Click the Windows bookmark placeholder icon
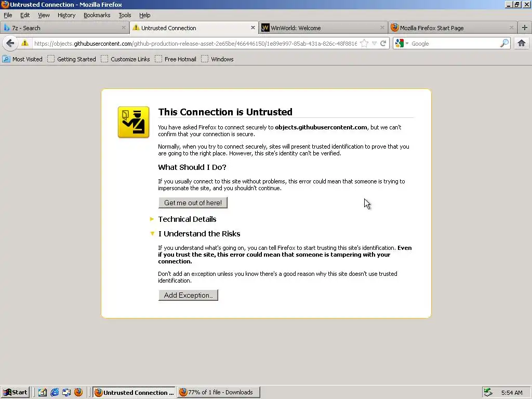The height and width of the screenshot is (399, 532). point(205,59)
